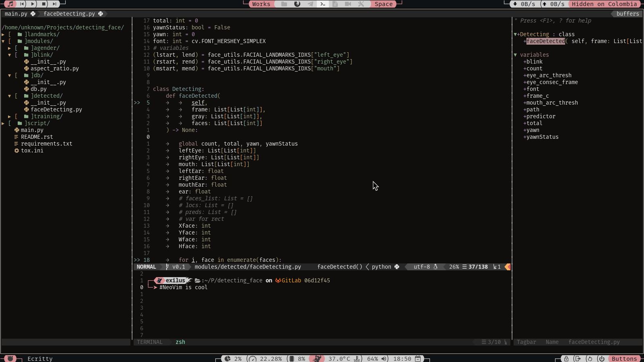Screen dimensions: 644x362
Task: Click the GitLab link in the terminal prompt
Action: 292,280
